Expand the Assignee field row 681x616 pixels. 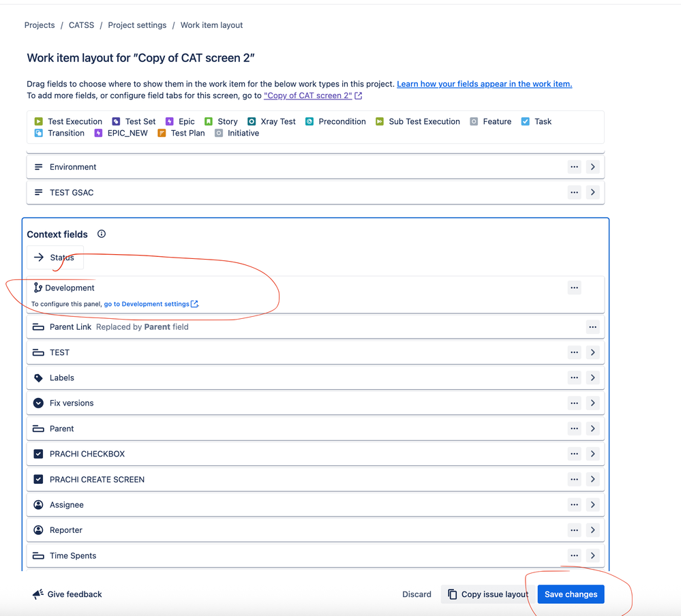click(592, 504)
